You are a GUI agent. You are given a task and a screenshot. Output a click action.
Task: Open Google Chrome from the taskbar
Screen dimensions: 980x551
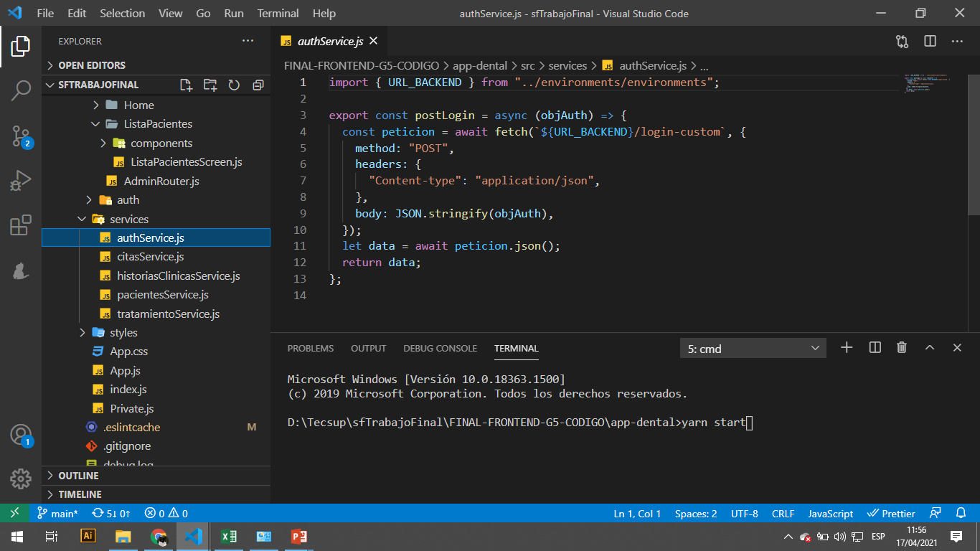click(158, 536)
